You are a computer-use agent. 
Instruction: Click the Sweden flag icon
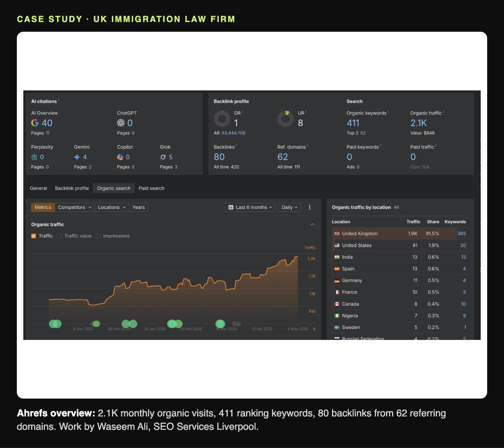(337, 327)
